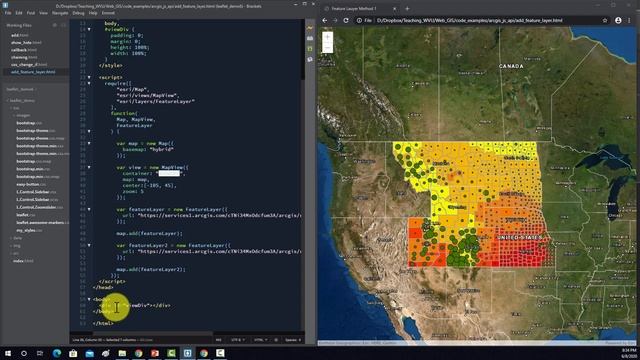Screen dimensions: 640x360
Task: Launch Microsoft Edge from taskbar
Action: [57, 353]
